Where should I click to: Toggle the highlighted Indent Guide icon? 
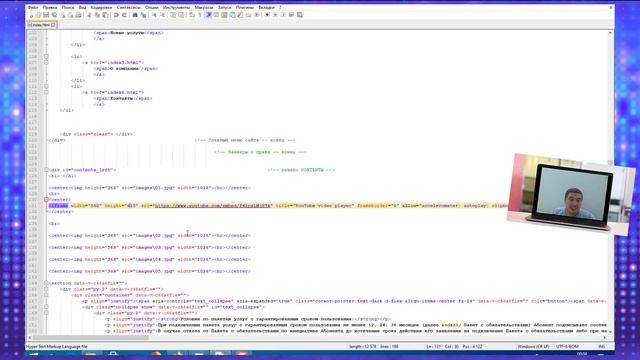click(208, 15)
